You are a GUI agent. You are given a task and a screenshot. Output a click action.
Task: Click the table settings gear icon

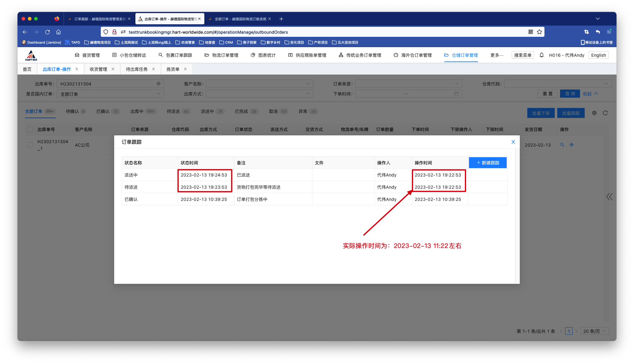coord(594,113)
